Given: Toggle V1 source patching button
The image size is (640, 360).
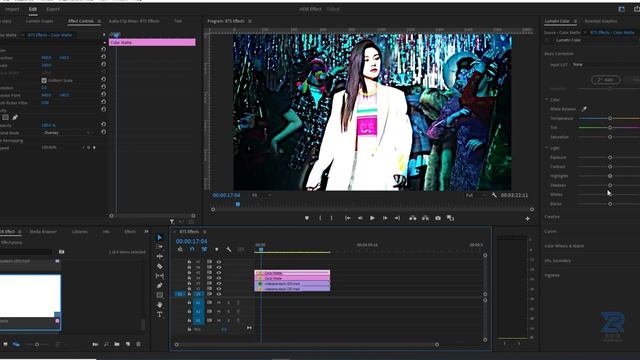Looking at the screenshot, I should 180,294.
